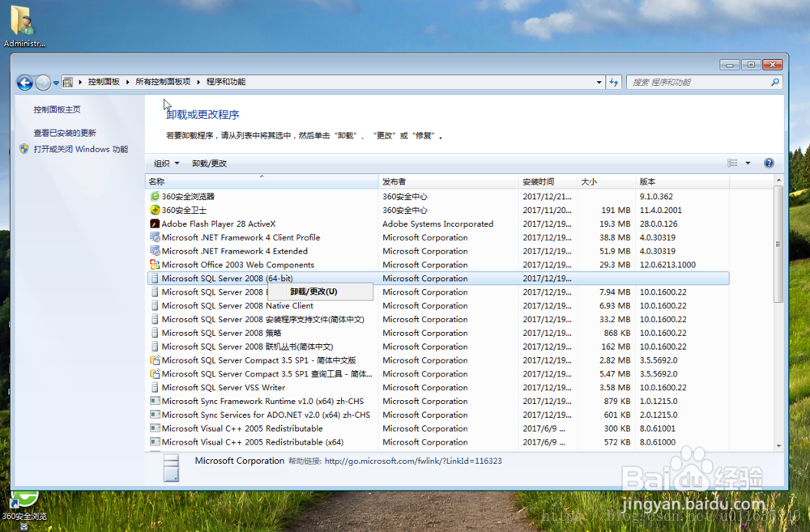
Task: Sort by 名称 column header
Action: pos(262,181)
